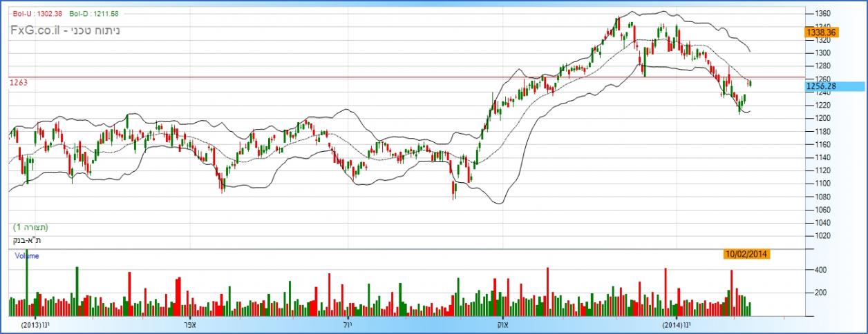The image size is (868, 334).
Task: Click the 400 mark on volume axis
Action: coord(819,271)
